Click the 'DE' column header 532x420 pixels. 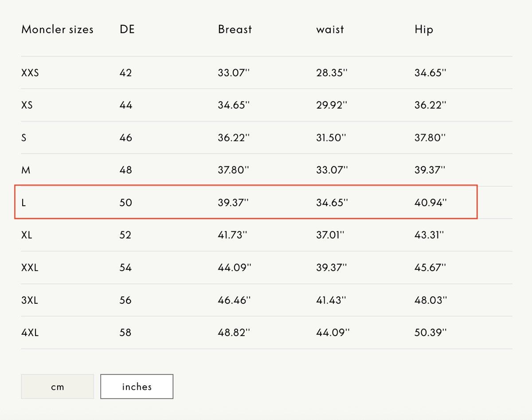click(x=127, y=30)
